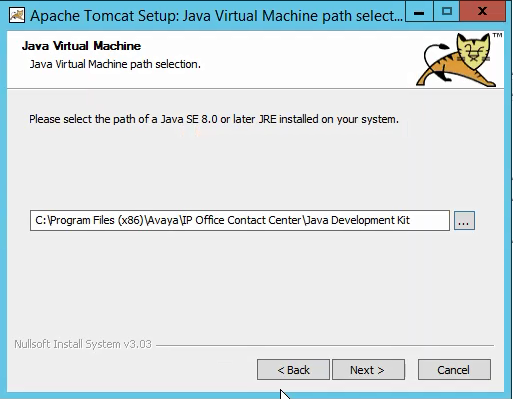
Task: Minimize the Apache Tomcat Setup window
Action: pyautogui.click(x=419, y=12)
